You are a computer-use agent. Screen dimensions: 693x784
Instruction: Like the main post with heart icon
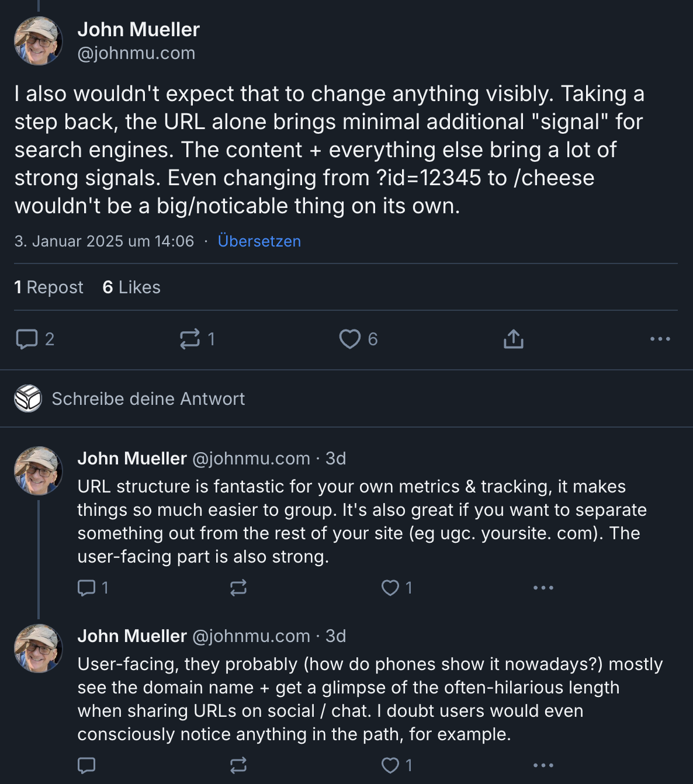(x=350, y=339)
